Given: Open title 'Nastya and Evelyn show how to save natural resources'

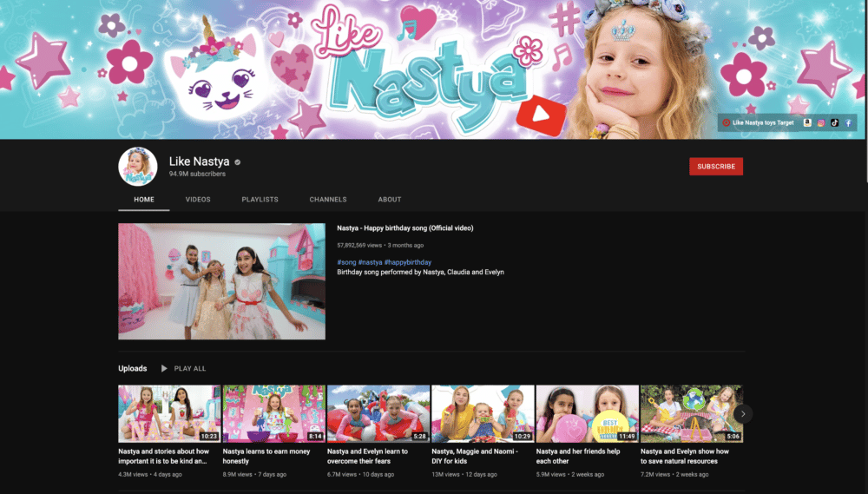Looking at the screenshot, I should pyautogui.click(x=685, y=457).
